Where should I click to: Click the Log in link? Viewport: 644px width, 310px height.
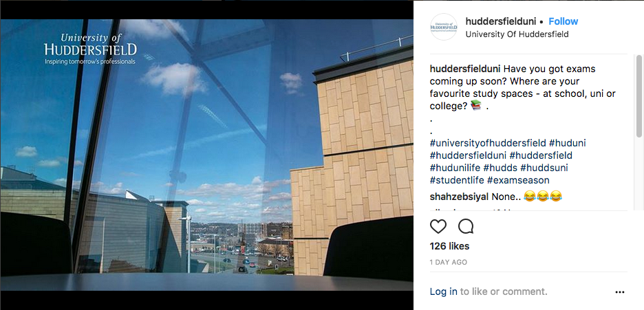444,291
